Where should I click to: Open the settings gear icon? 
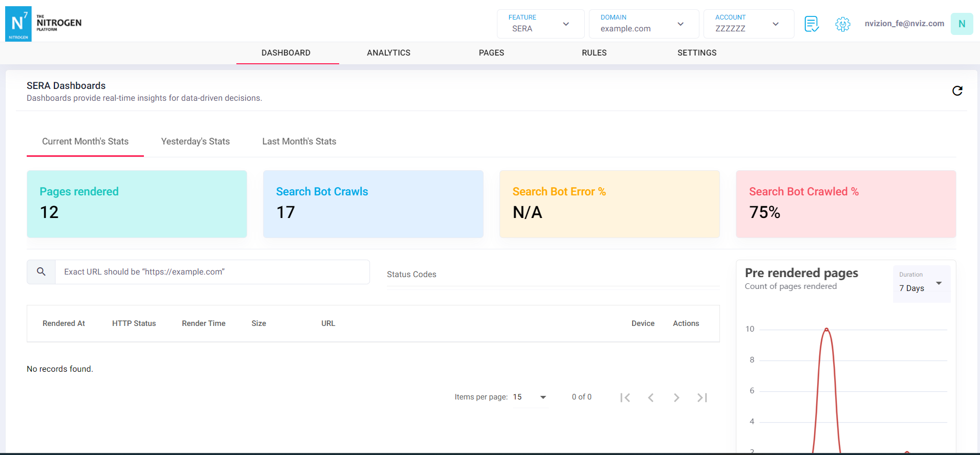[x=842, y=24]
